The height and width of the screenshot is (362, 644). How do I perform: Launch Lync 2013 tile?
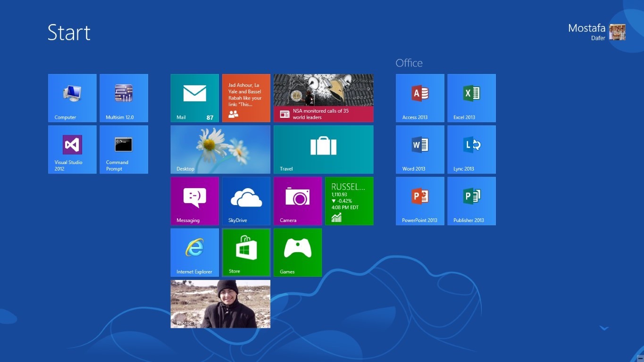pyautogui.click(x=471, y=149)
